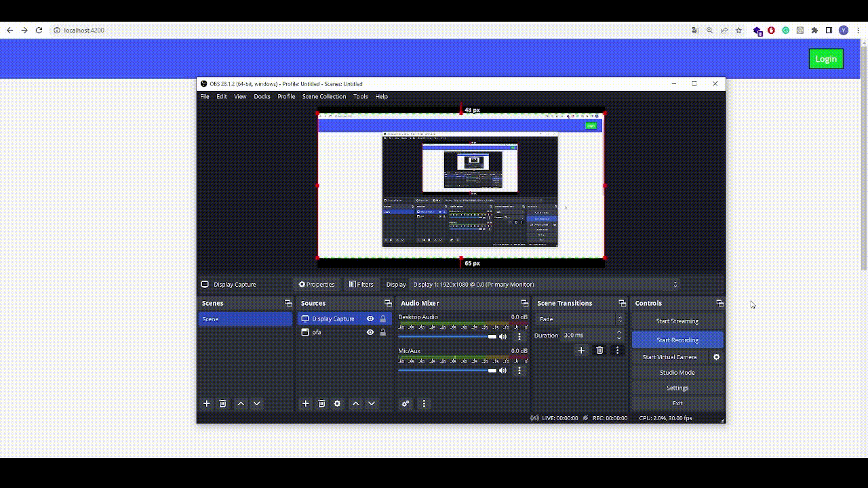Move scene down in Scenes dock
The height and width of the screenshot is (488, 868).
tap(256, 403)
